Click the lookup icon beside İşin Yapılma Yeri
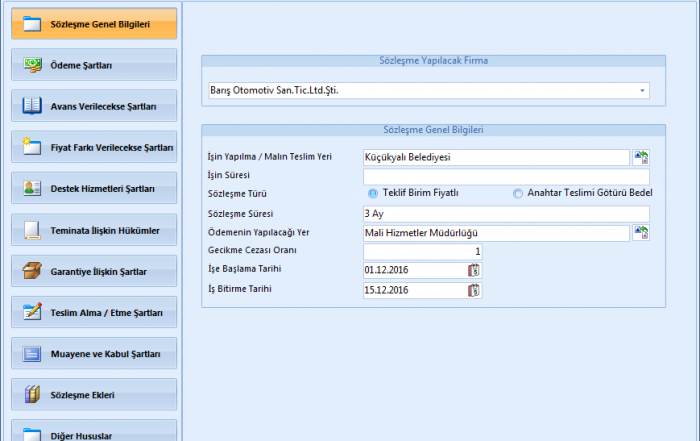This screenshot has width=700, height=441. [x=641, y=157]
